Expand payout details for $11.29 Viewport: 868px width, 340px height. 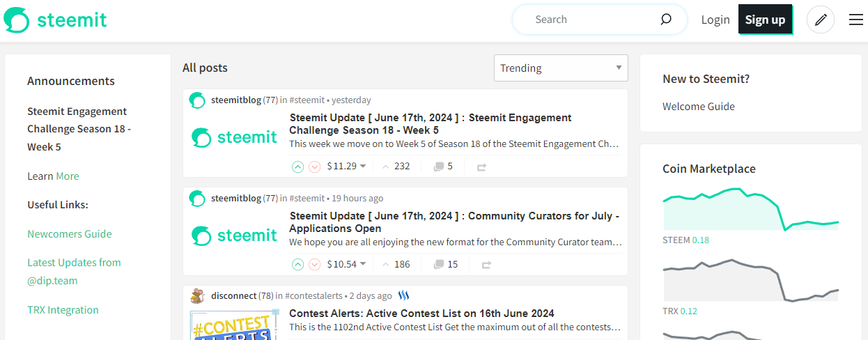click(x=346, y=167)
